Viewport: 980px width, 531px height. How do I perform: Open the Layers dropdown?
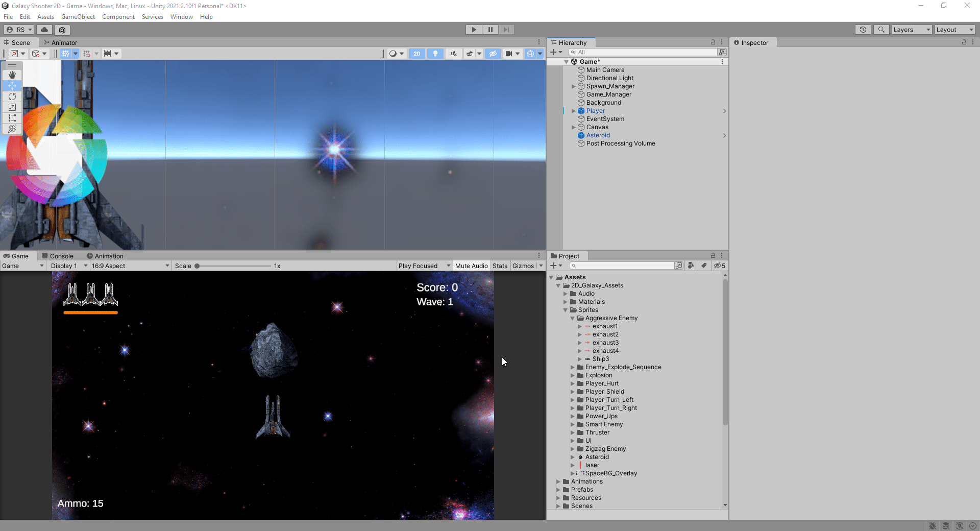tap(912, 30)
